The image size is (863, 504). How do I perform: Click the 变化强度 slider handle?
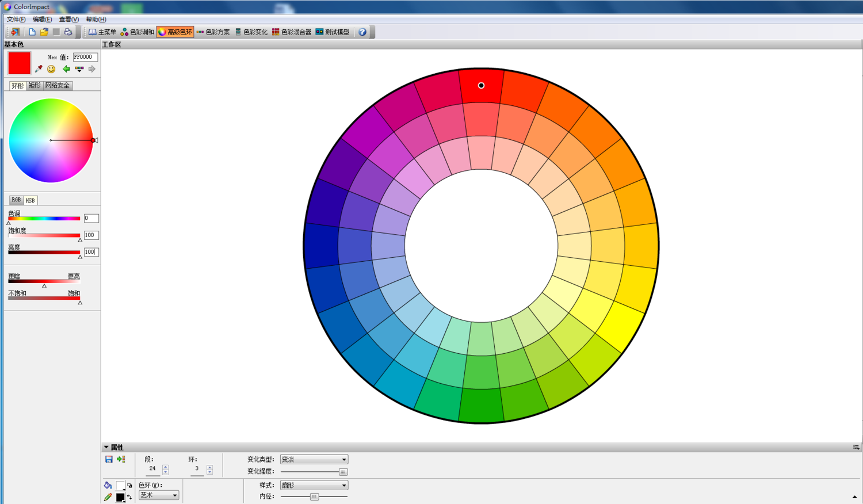[343, 472]
